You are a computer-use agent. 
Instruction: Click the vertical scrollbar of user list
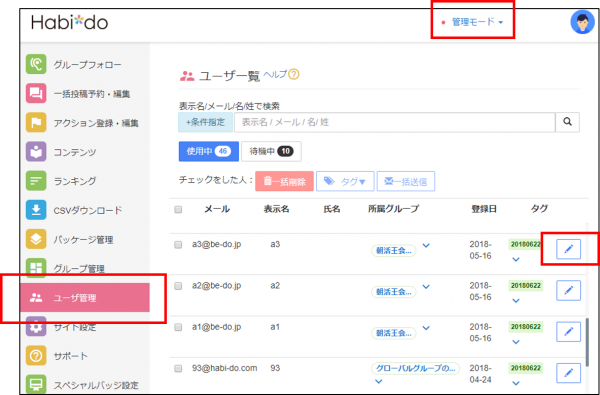point(587,342)
